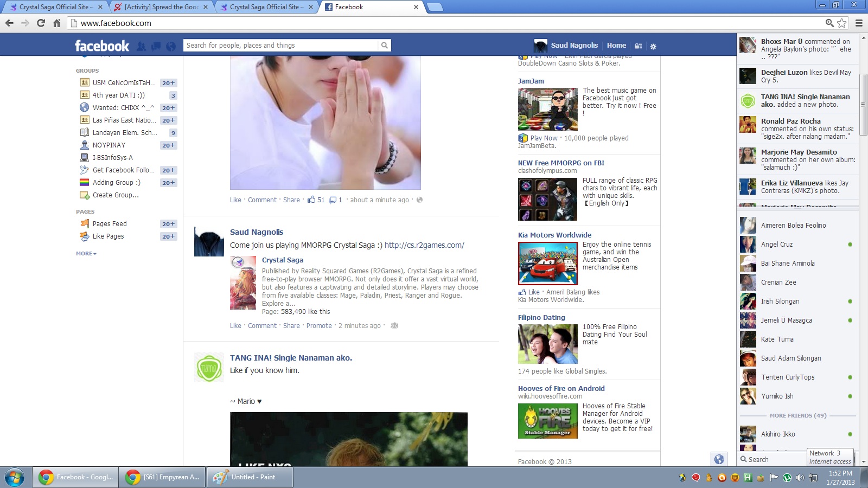Viewport: 868px width, 488px height.
Task: Expand the MORE section in left sidebar
Action: (86, 254)
